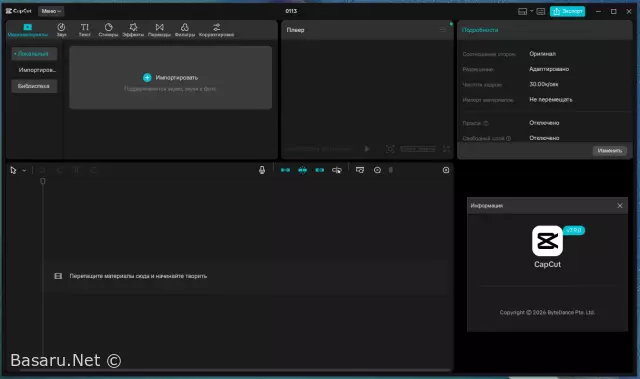Open the Текст text tab
Viewport: 640px width, 379px height.
[x=84, y=30]
